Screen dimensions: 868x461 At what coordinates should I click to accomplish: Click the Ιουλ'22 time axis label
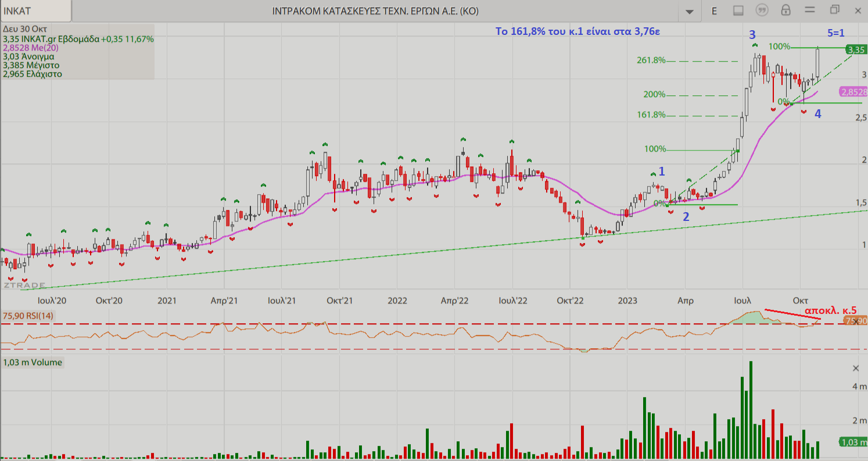(513, 301)
